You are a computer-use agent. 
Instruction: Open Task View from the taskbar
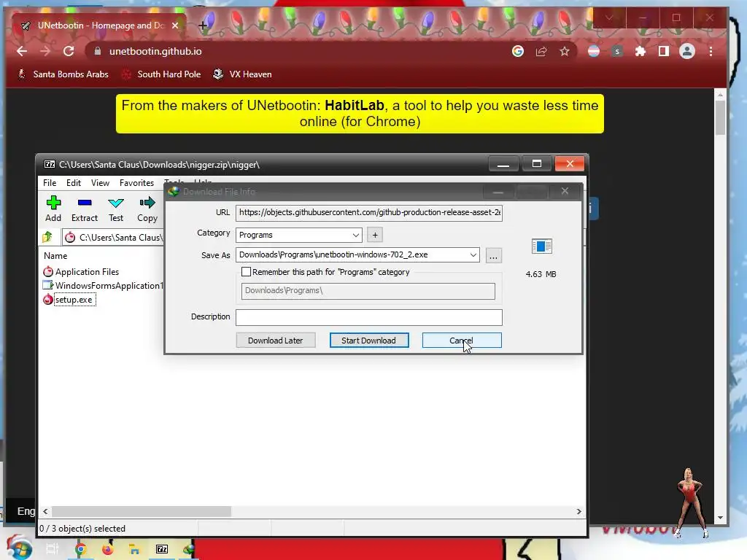coord(52,550)
